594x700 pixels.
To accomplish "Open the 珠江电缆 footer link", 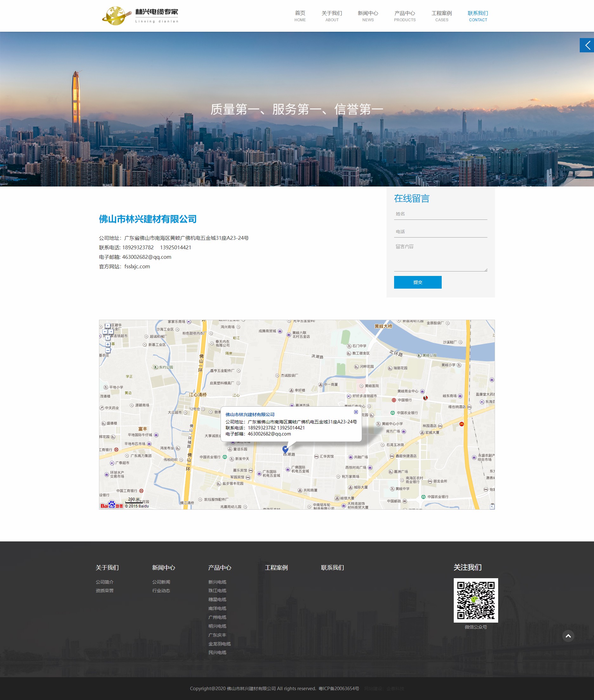I will (217, 591).
